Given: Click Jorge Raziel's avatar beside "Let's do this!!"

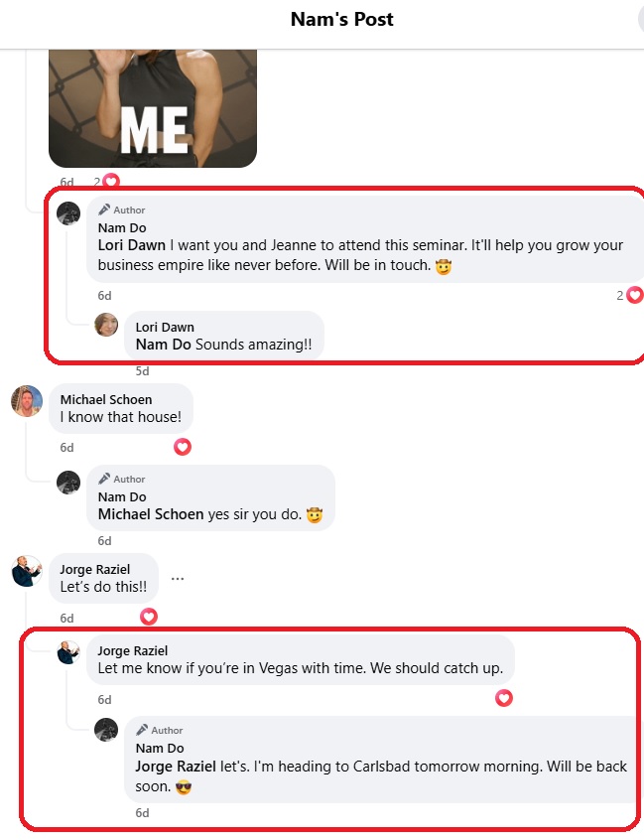Looking at the screenshot, I should (x=27, y=571).
